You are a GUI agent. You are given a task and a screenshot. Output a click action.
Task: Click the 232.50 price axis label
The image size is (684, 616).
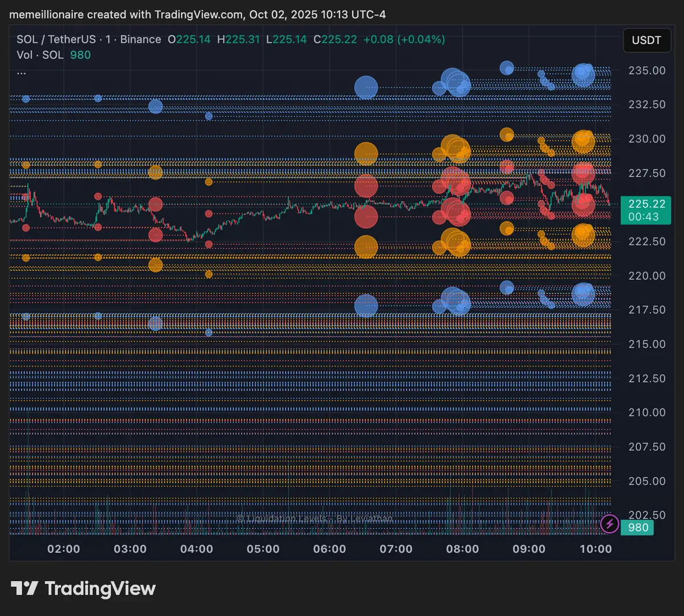pyautogui.click(x=647, y=105)
